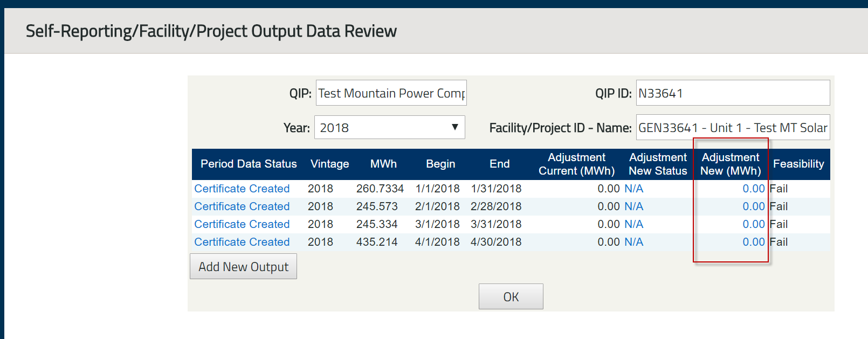Viewport: 868px width, 339px height.
Task: Click N/A adjustment status for 4/1/2018 row
Action: [x=633, y=242]
